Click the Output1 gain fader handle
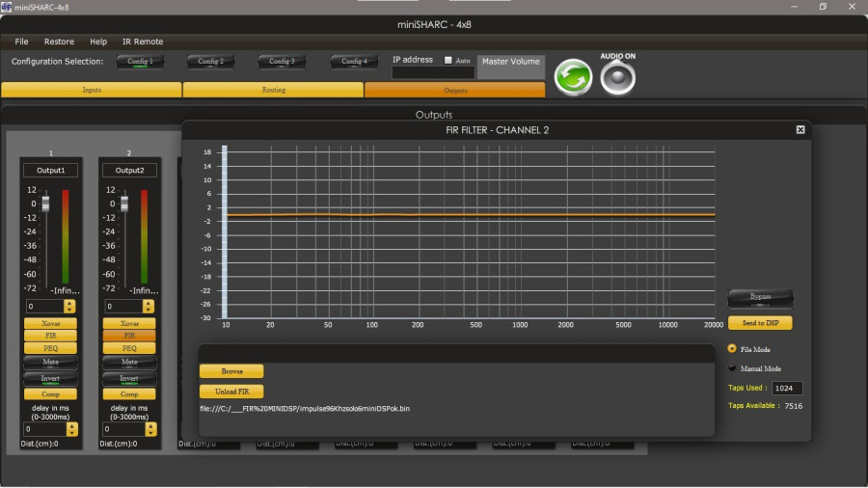 point(45,203)
